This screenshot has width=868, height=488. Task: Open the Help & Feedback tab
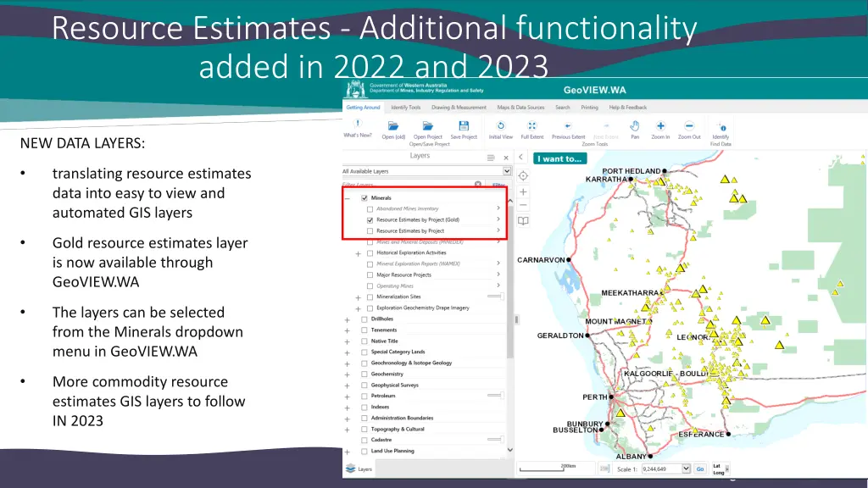pyautogui.click(x=628, y=108)
